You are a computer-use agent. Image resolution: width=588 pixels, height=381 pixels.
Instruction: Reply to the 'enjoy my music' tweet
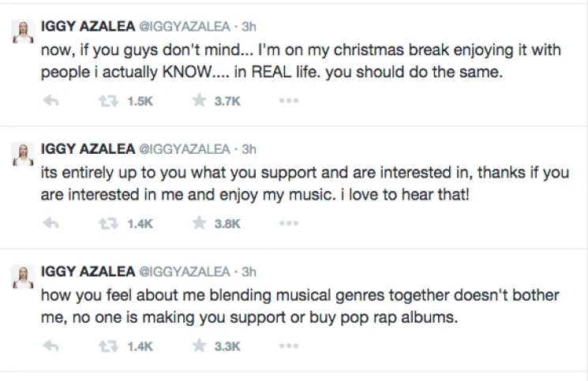(x=51, y=224)
